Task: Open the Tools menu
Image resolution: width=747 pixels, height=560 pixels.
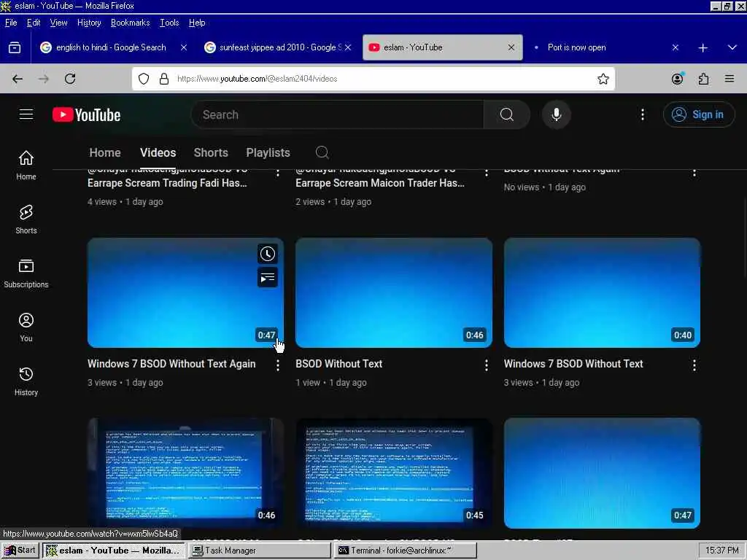Action: [x=169, y=23]
